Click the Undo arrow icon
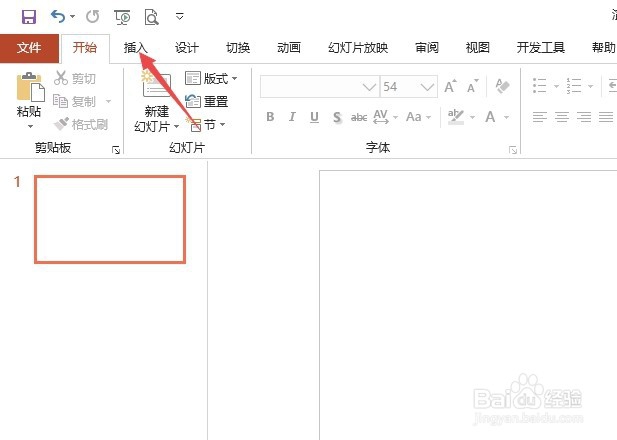This screenshot has height=440, width=617. tap(58, 17)
